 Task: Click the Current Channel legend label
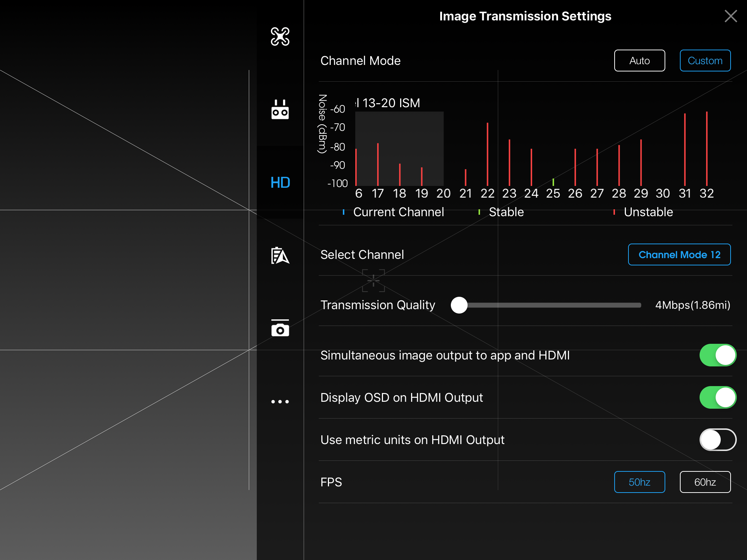pyautogui.click(x=398, y=212)
